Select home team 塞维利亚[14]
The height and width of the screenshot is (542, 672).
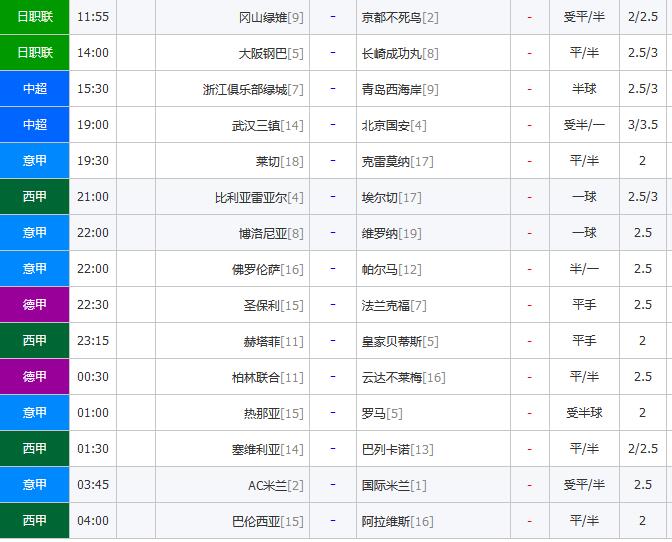pyautogui.click(x=267, y=449)
